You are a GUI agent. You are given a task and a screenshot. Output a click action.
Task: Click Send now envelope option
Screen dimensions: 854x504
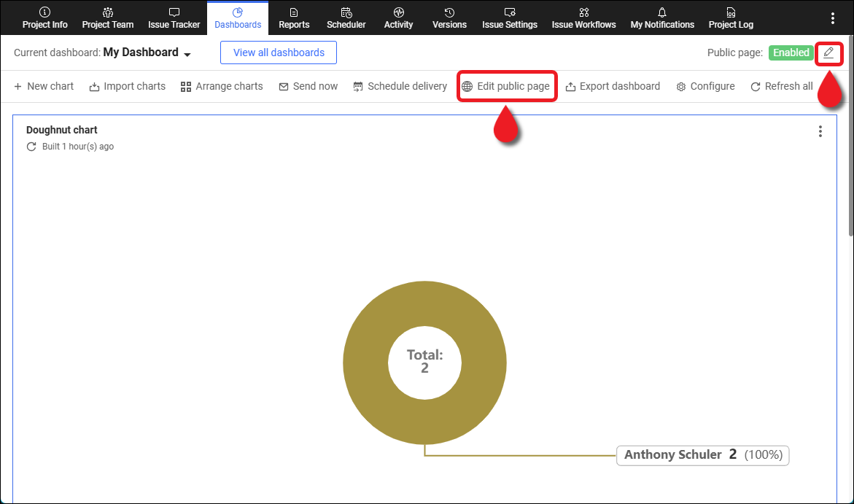[x=308, y=86]
